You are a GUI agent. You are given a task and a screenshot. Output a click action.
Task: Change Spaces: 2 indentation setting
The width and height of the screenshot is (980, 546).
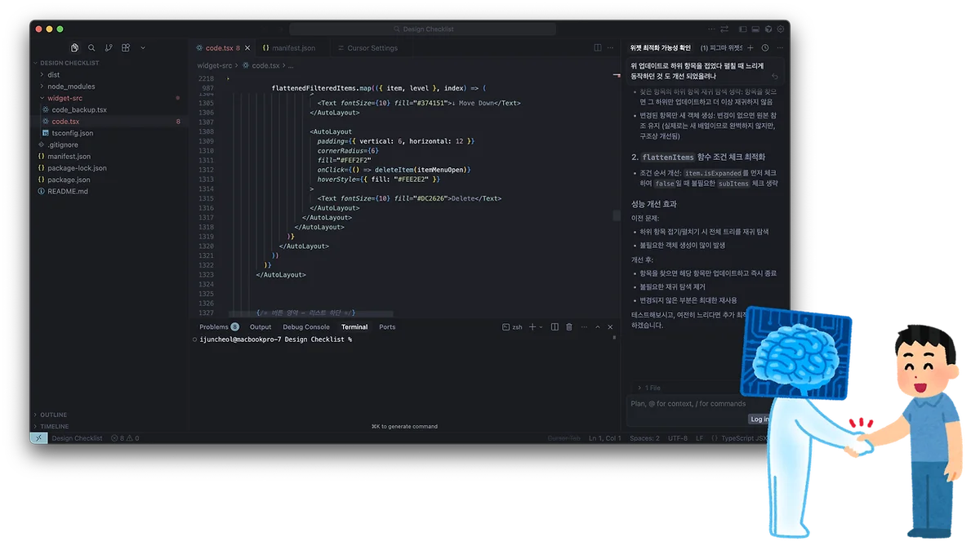point(644,438)
